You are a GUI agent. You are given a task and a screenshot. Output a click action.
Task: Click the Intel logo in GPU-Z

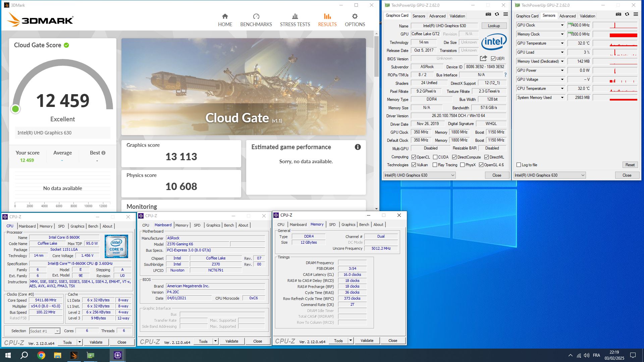click(x=494, y=42)
